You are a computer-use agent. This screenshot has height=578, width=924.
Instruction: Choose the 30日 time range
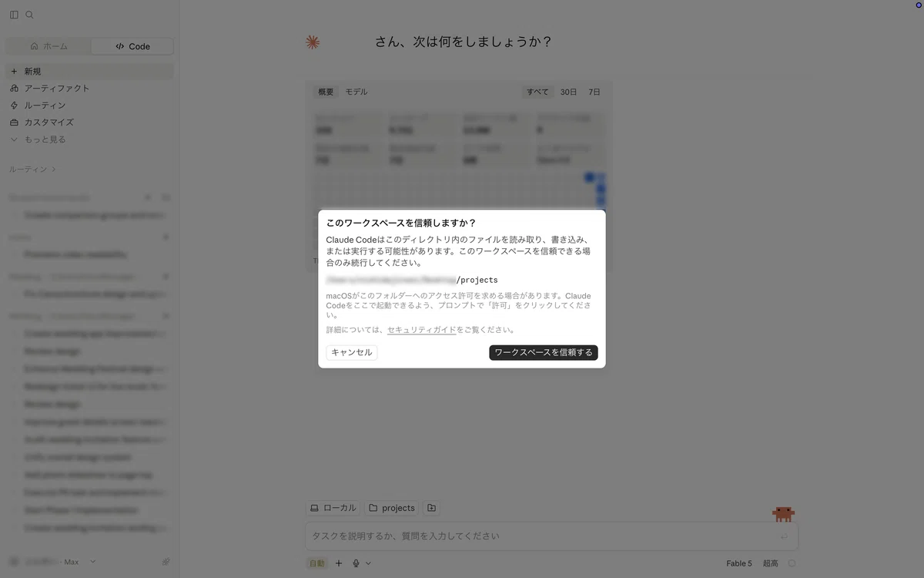tap(568, 92)
